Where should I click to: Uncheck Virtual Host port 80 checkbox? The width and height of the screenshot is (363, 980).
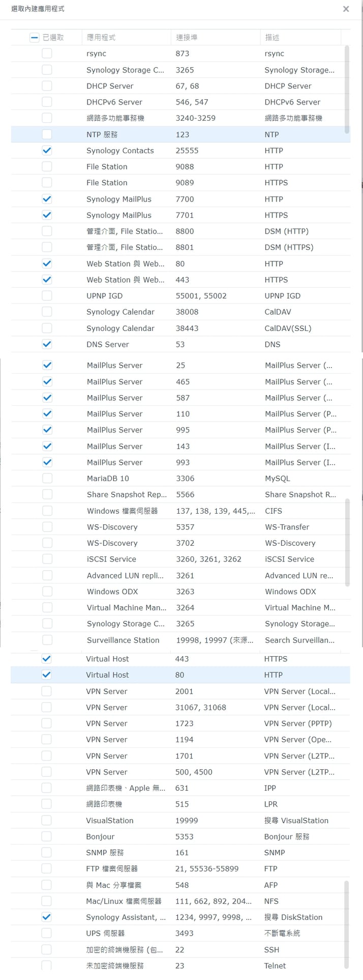pyautogui.click(x=46, y=675)
